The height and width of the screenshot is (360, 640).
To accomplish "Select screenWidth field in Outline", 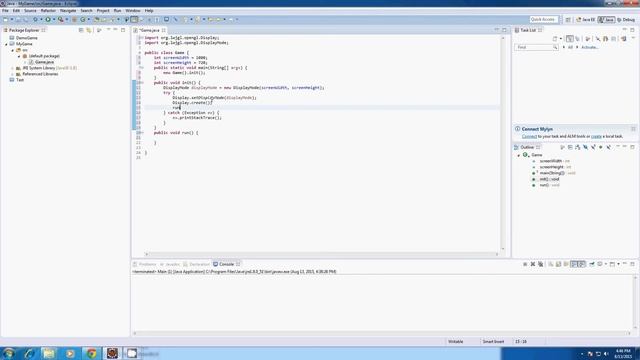I will pos(551,161).
